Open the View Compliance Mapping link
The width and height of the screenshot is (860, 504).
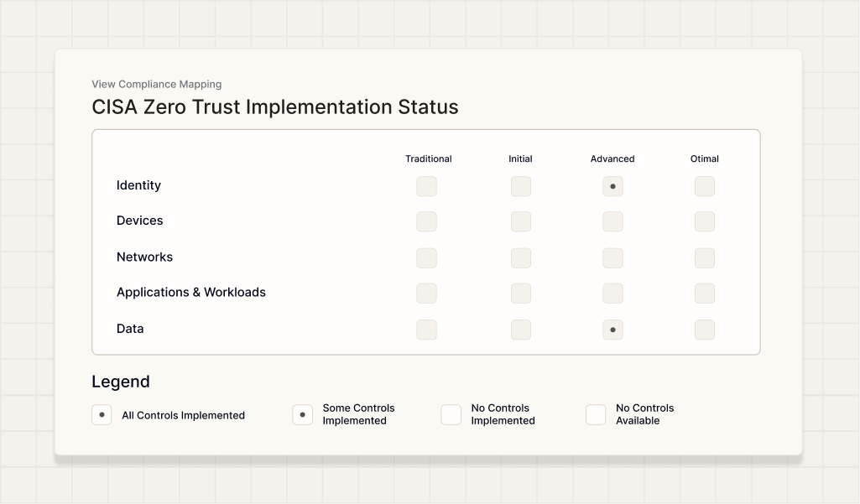(x=156, y=84)
